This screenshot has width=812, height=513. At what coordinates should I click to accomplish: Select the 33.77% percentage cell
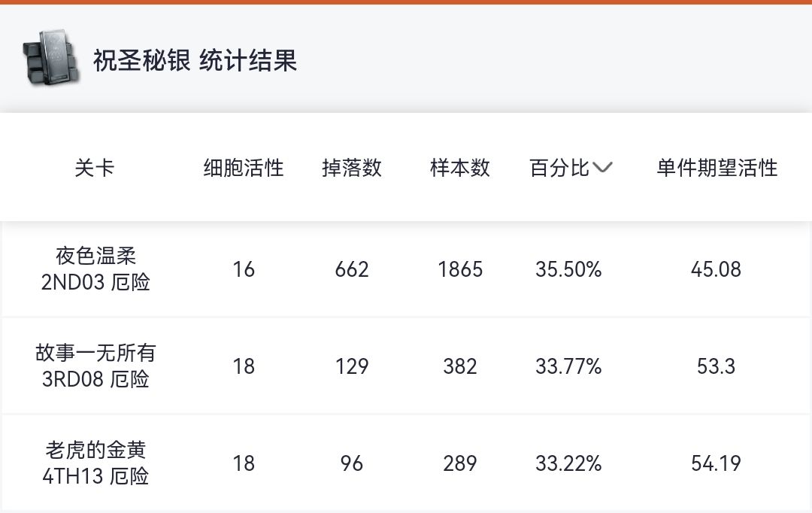[x=568, y=366]
